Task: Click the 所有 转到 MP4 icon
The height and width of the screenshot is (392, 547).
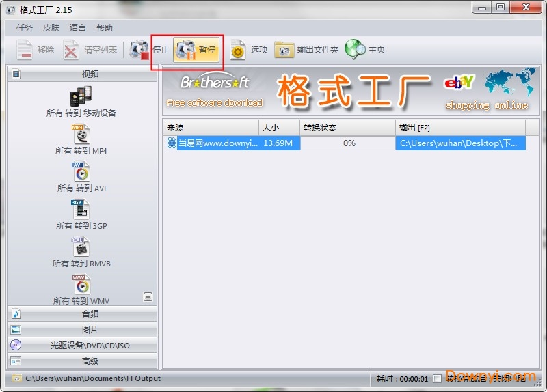Action: click(81, 135)
